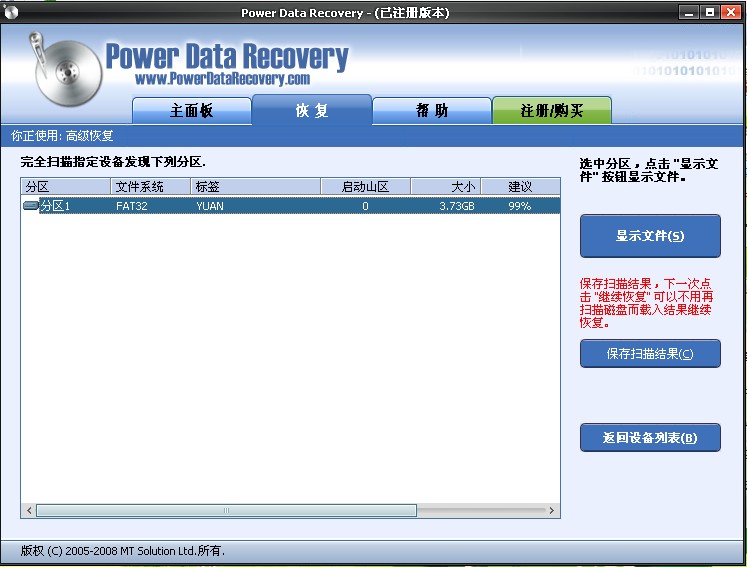The width and height of the screenshot is (747, 567).
Task: Switch to the 恢复 tab
Action: 312,110
